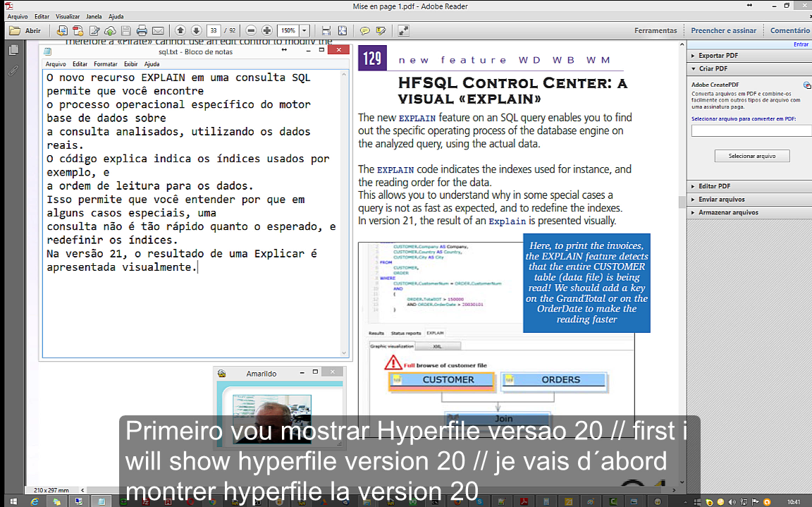Print the PDF using the printer icon
Screen dimensions: 812x507
pyautogui.click(x=142, y=30)
